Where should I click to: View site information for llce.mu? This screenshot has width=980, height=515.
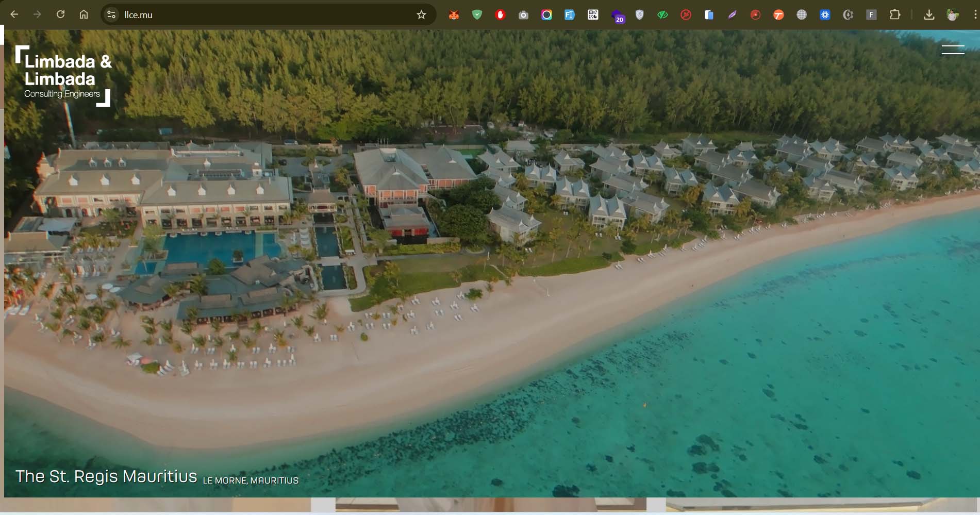coord(111,14)
